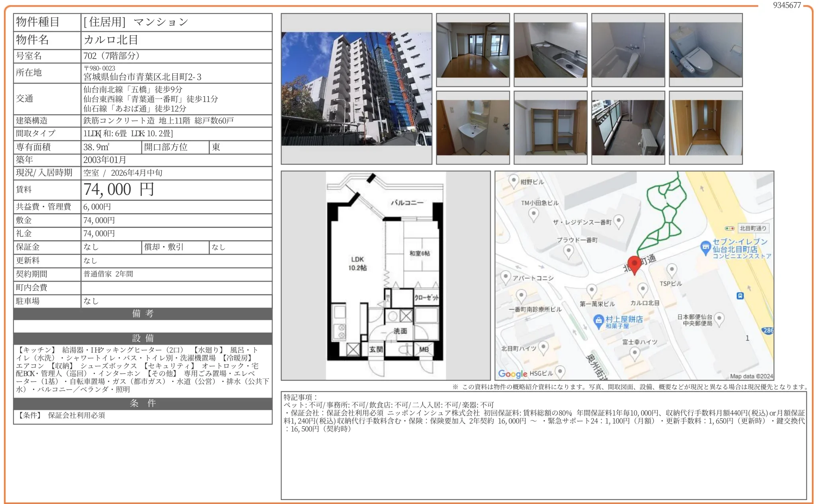Open the kitchen sink photo thumbnail
The image size is (819, 504).
click(x=550, y=50)
